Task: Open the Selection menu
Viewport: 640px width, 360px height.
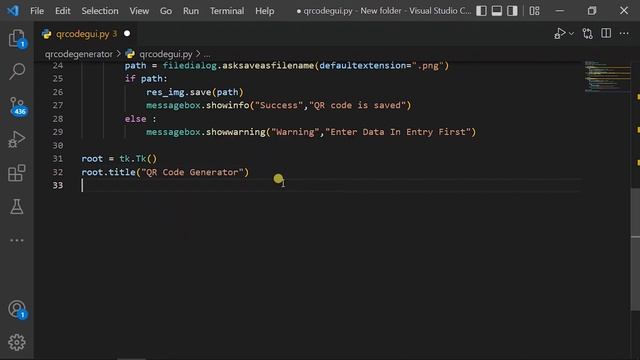Action: pyautogui.click(x=100, y=11)
